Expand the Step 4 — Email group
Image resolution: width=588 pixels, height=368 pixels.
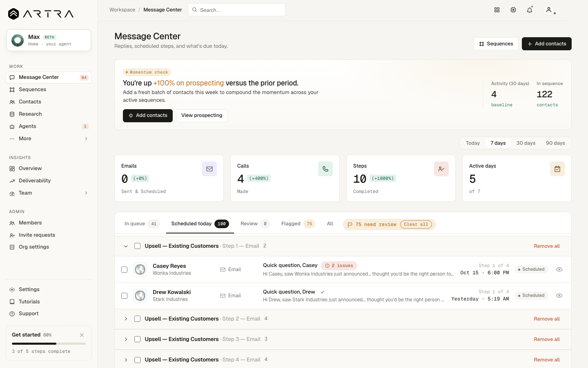pos(126,360)
